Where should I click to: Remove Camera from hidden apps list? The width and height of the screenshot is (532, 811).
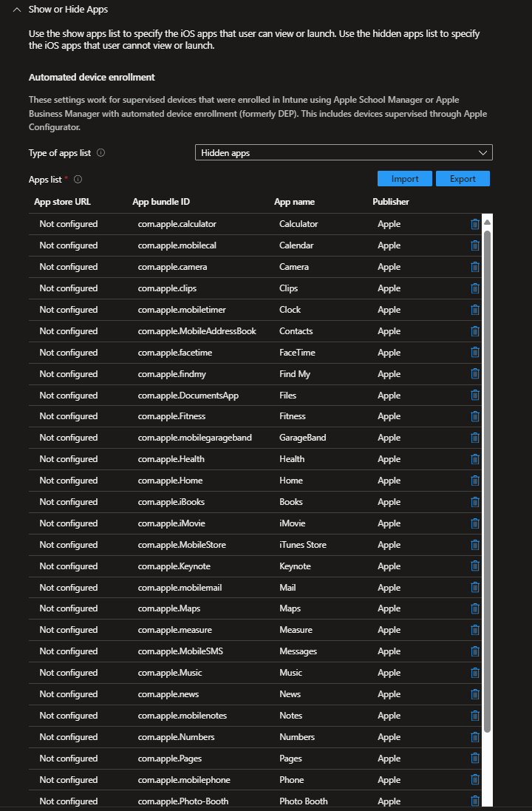coord(475,267)
